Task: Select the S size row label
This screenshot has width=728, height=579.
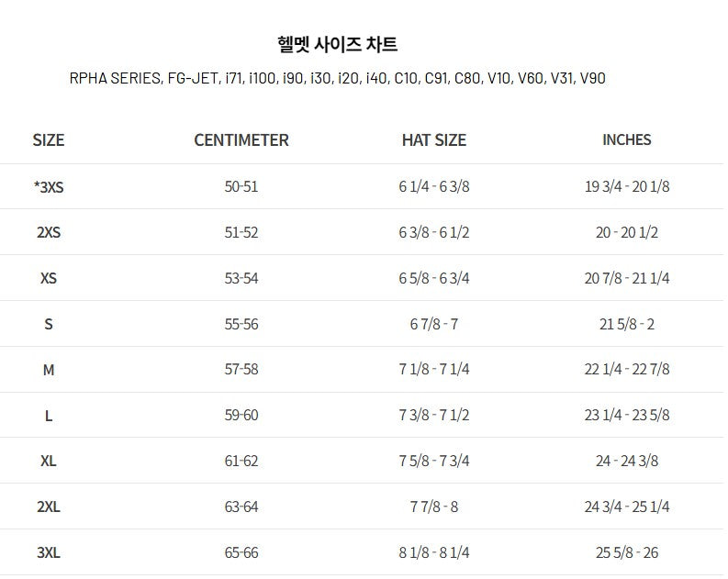Action: tap(49, 324)
